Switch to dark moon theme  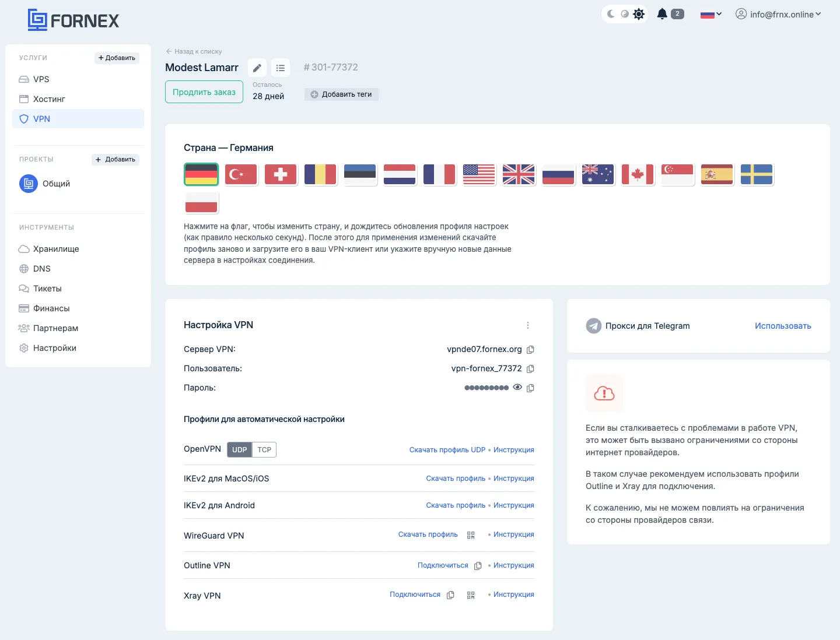point(611,14)
